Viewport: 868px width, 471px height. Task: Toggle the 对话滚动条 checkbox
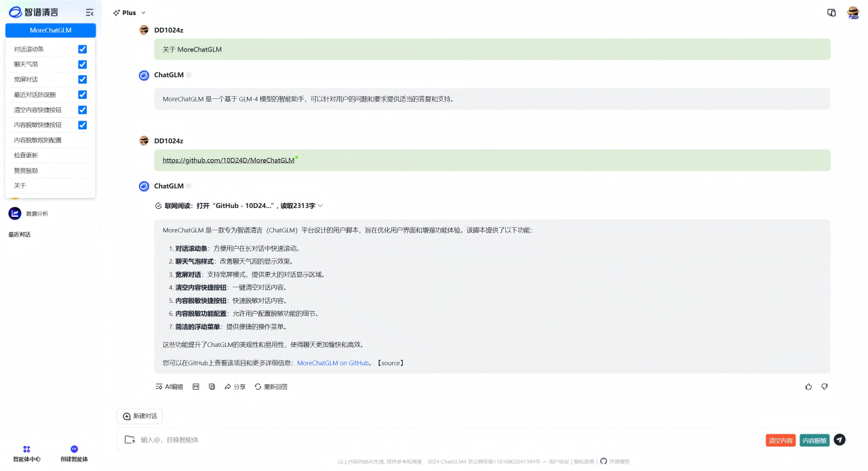[82, 49]
